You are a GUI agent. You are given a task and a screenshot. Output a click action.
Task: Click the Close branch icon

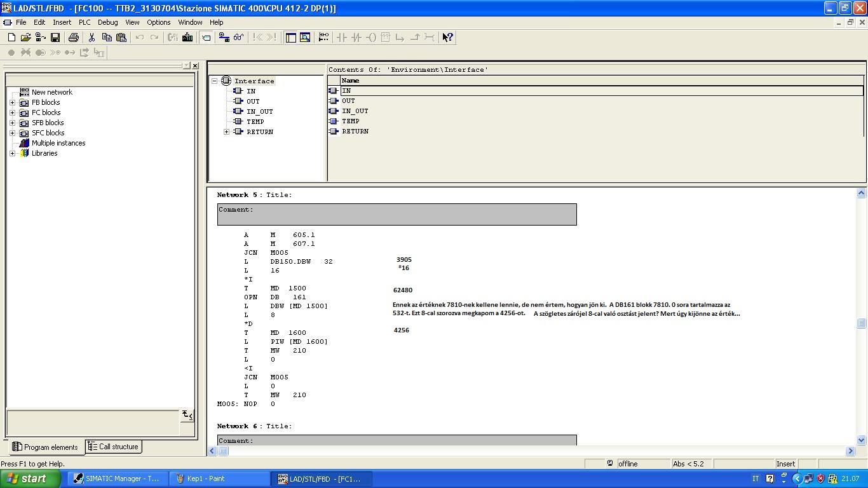point(414,37)
